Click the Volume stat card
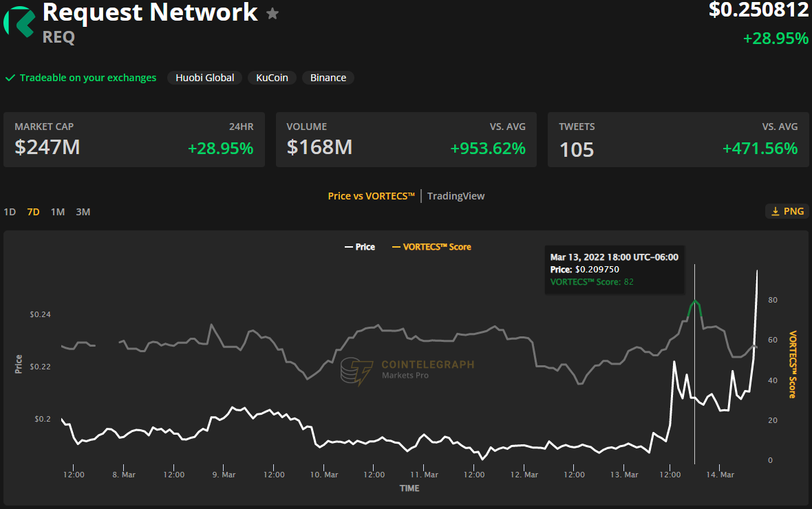This screenshot has height=509, width=812. (406, 140)
